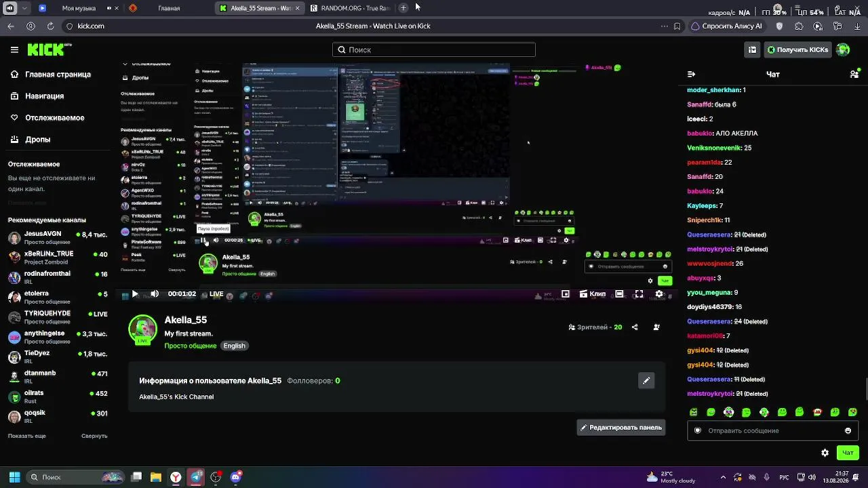This screenshot has width=868, height=488.
Task: Open xBeRLiNx_TRUE recommended channel
Action: tap(58, 258)
